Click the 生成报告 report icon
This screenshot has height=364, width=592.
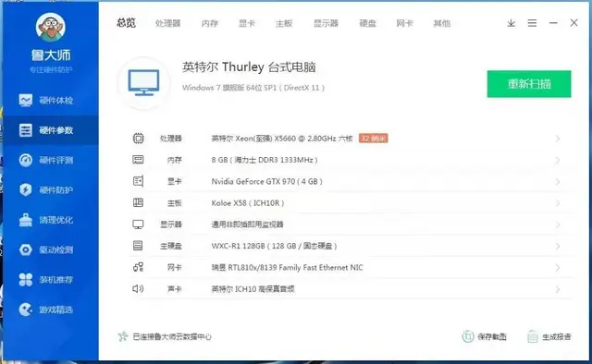click(x=533, y=336)
